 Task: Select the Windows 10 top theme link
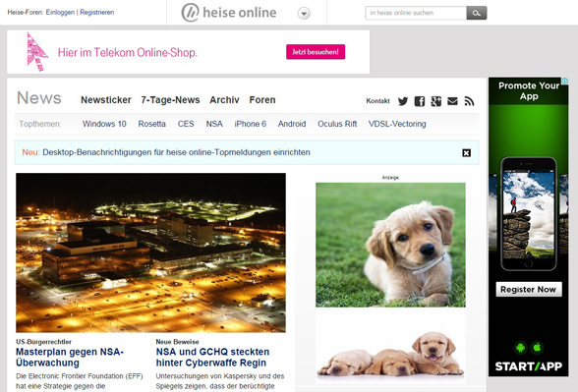(x=104, y=124)
